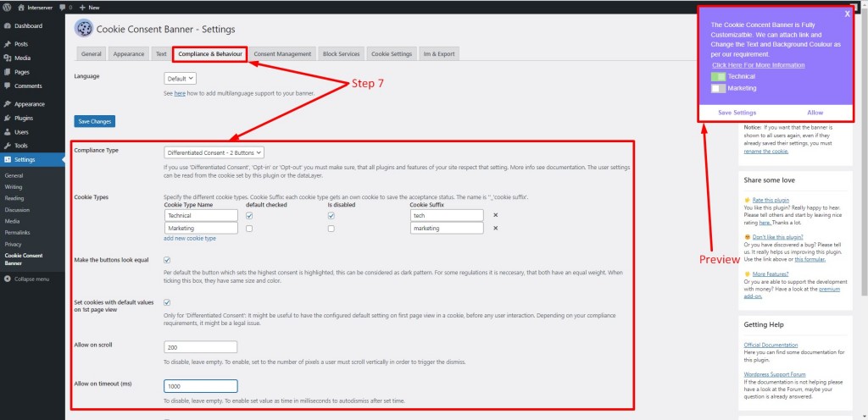The height and width of the screenshot is (420, 868).
Task: Toggle set cookies with default values
Action: 167,302
